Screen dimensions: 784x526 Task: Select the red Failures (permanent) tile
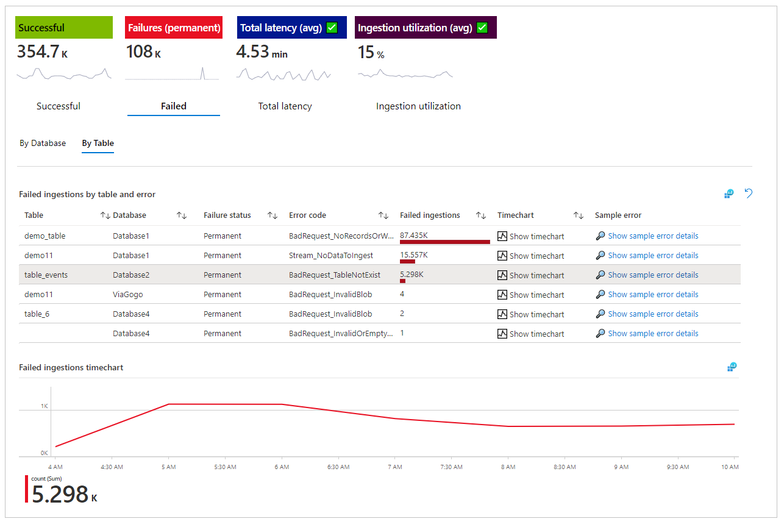click(174, 28)
